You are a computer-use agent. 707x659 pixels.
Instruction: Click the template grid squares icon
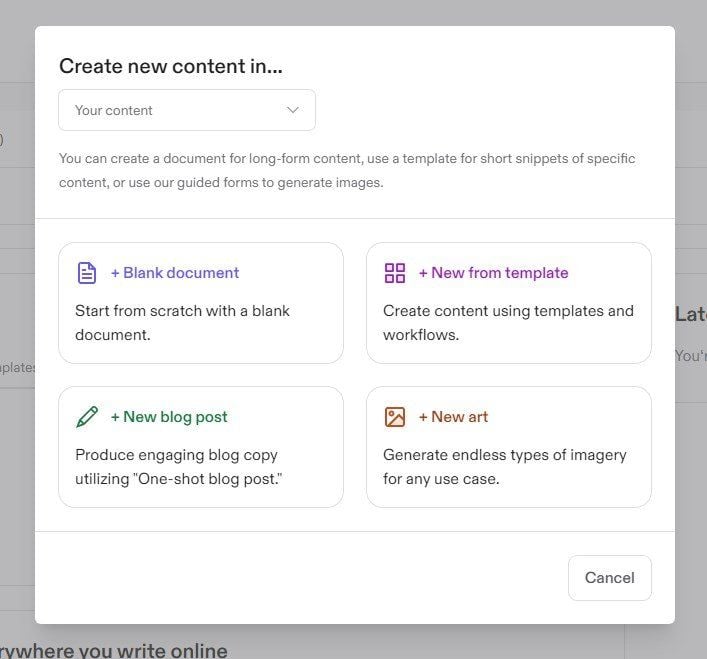pos(395,273)
